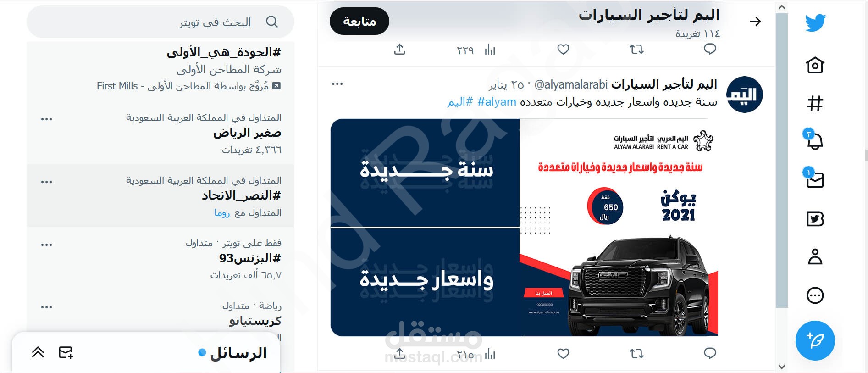This screenshot has height=373, width=868.
Task: Go to Home via house icon
Action: click(815, 65)
